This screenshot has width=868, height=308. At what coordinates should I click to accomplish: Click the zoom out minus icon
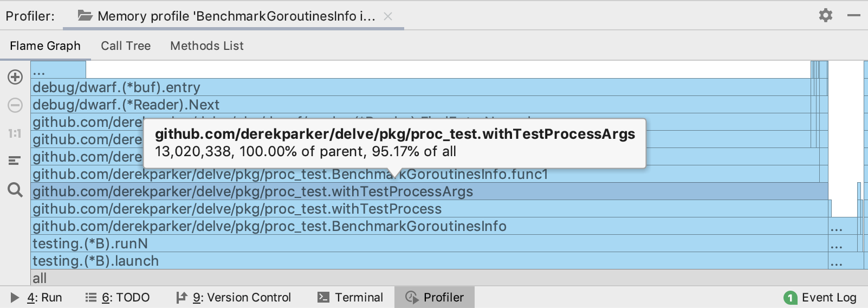15,105
